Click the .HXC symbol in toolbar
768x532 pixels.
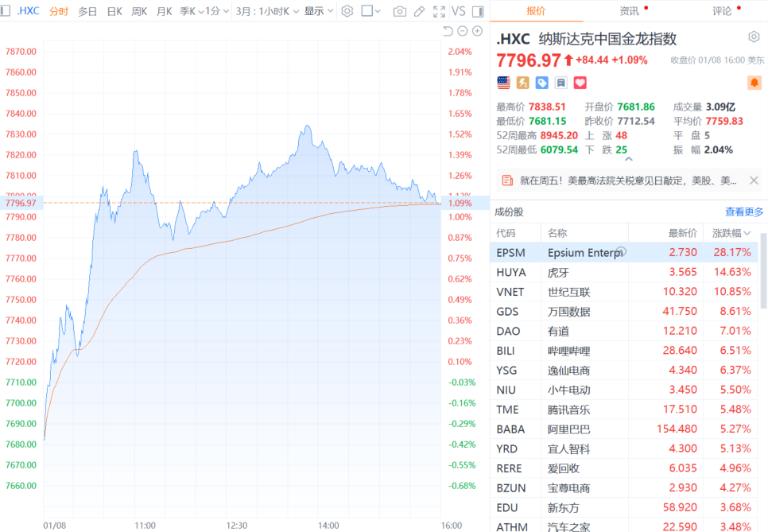(x=28, y=11)
